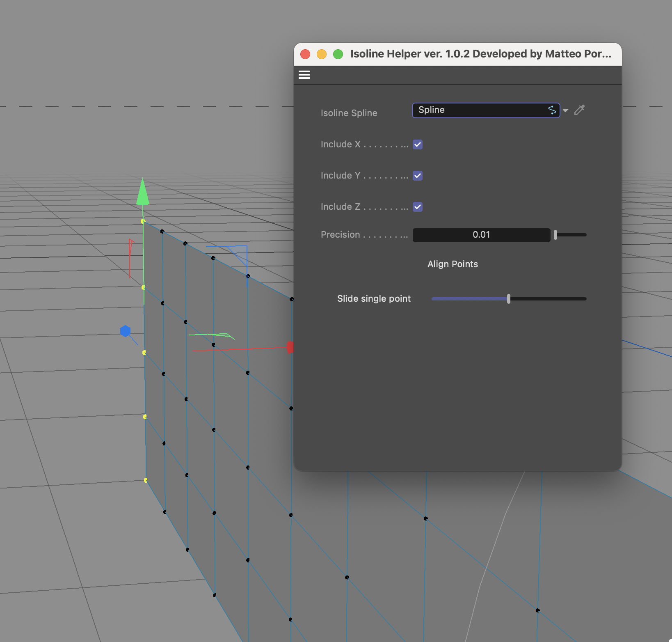Disable the Include Z checkbox
The image size is (672, 642).
[x=418, y=207]
